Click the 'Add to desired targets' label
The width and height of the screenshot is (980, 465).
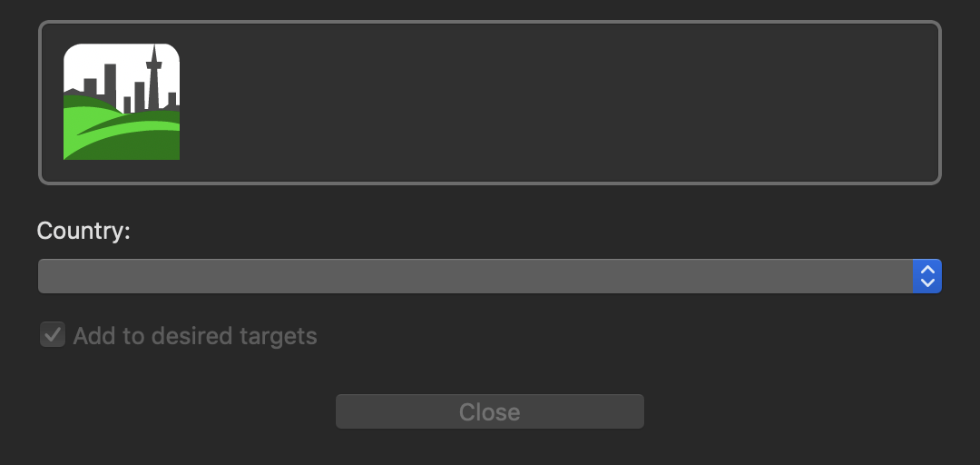[195, 336]
